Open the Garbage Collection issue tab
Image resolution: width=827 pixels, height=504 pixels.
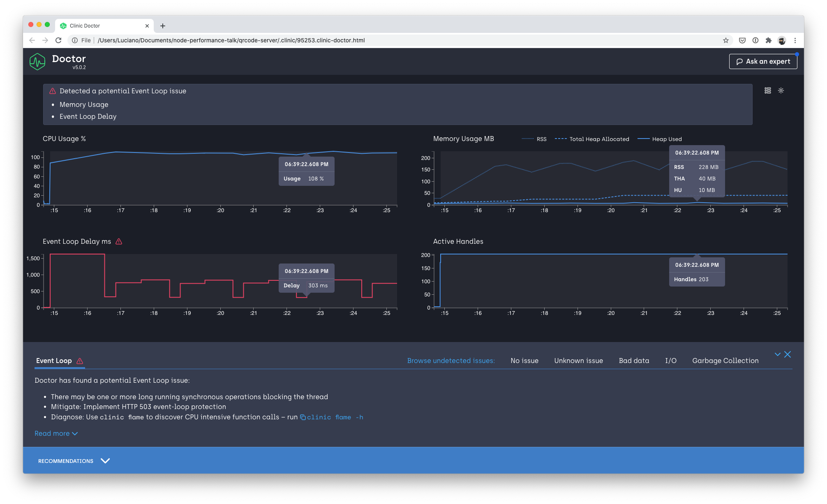[725, 361]
